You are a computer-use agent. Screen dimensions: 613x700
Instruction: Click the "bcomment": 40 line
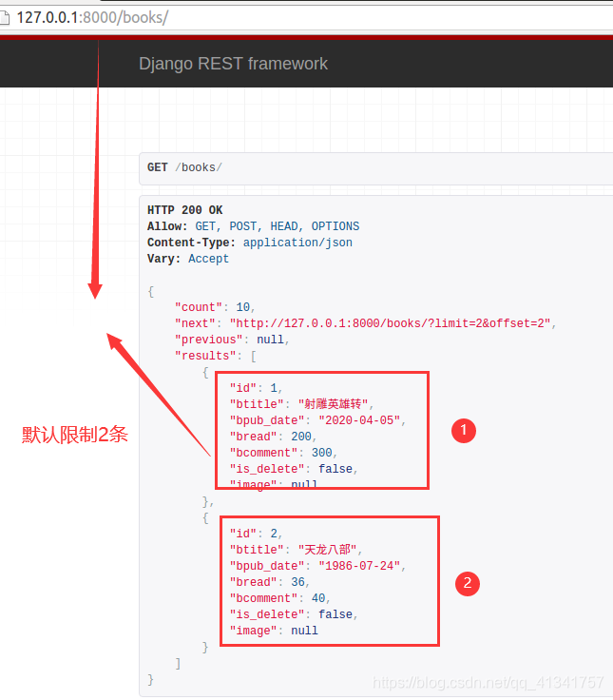click(279, 598)
